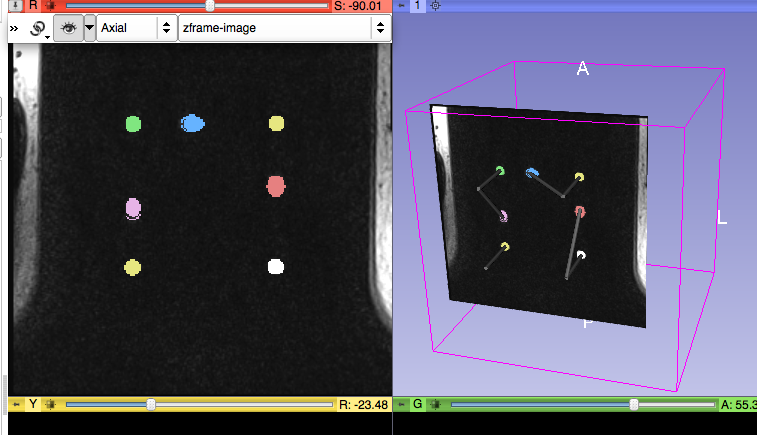Click the green slice view pin icon
The height and width of the screenshot is (435, 757).
[402, 405]
